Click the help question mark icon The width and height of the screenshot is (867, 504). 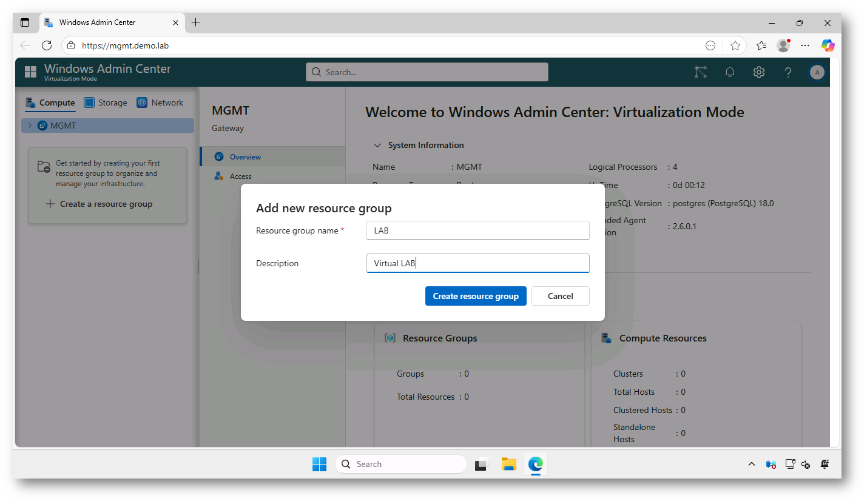(x=788, y=72)
